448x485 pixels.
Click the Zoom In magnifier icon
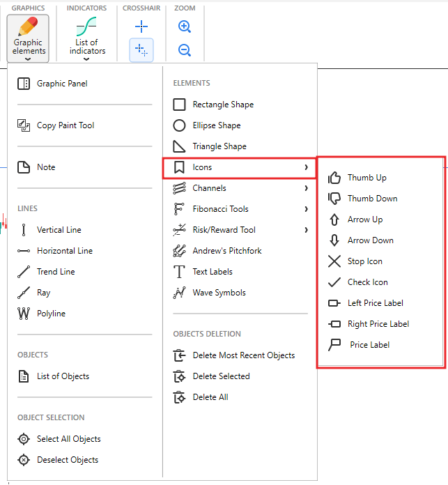click(x=185, y=27)
